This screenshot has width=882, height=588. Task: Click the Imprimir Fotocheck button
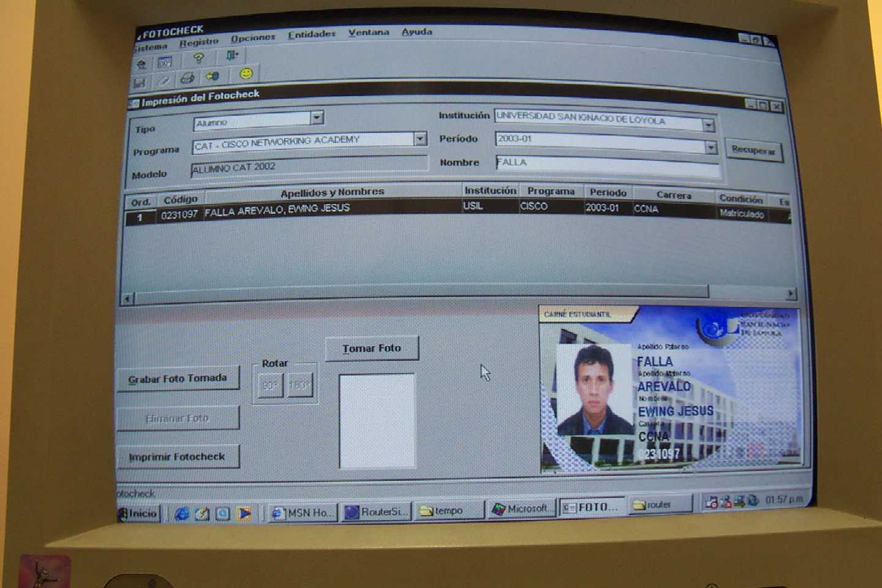[178, 457]
